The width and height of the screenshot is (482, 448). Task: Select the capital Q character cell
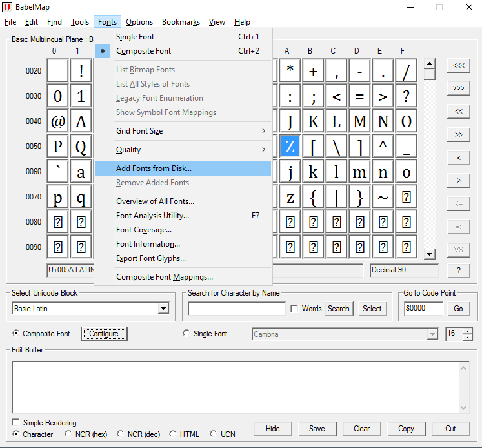click(x=81, y=147)
